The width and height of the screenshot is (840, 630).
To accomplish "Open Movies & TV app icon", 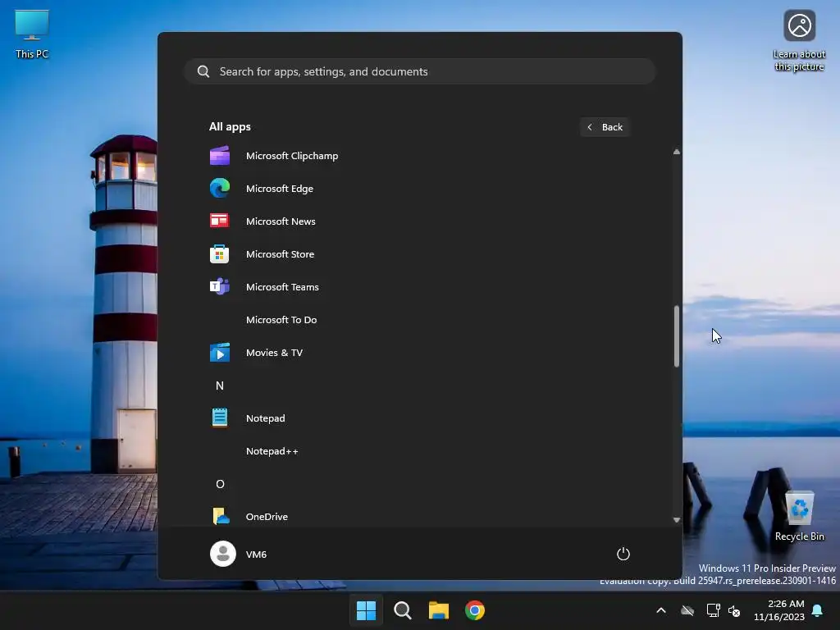I will (x=220, y=353).
